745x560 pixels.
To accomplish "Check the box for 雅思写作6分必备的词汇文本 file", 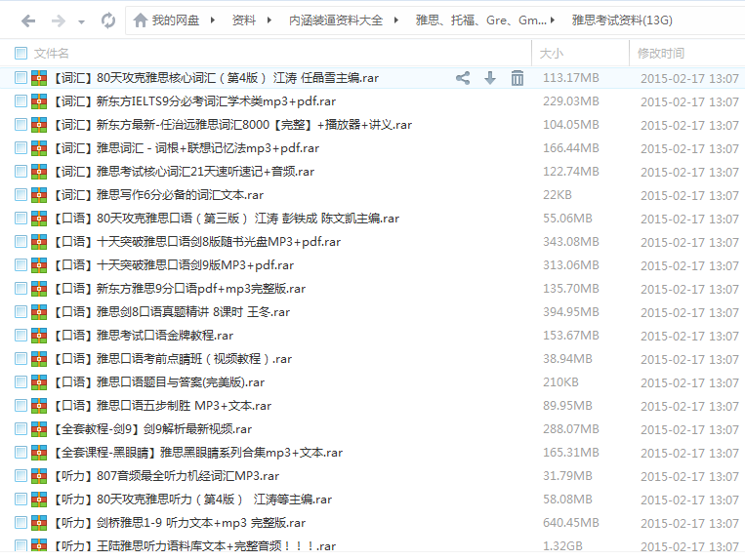I will 21,194.
